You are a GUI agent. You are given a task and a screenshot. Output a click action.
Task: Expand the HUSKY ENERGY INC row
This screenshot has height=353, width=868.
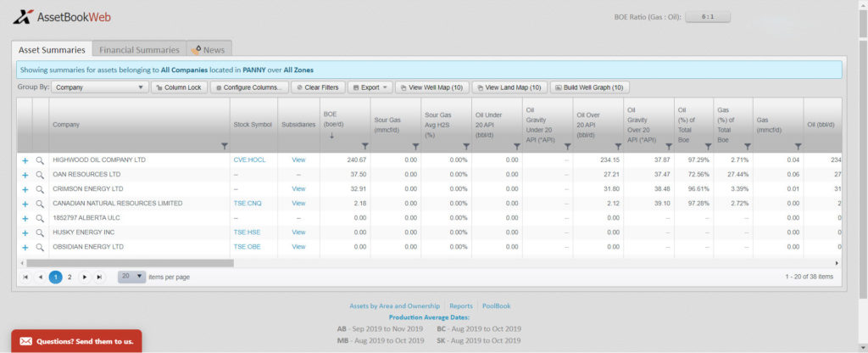[25, 233]
